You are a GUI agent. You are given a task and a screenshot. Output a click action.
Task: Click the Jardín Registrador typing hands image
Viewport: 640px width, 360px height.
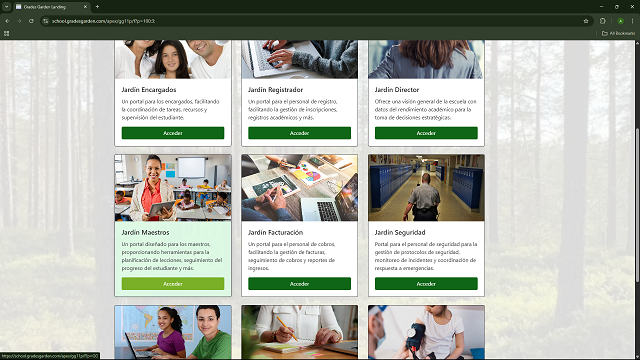pos(299,59)
